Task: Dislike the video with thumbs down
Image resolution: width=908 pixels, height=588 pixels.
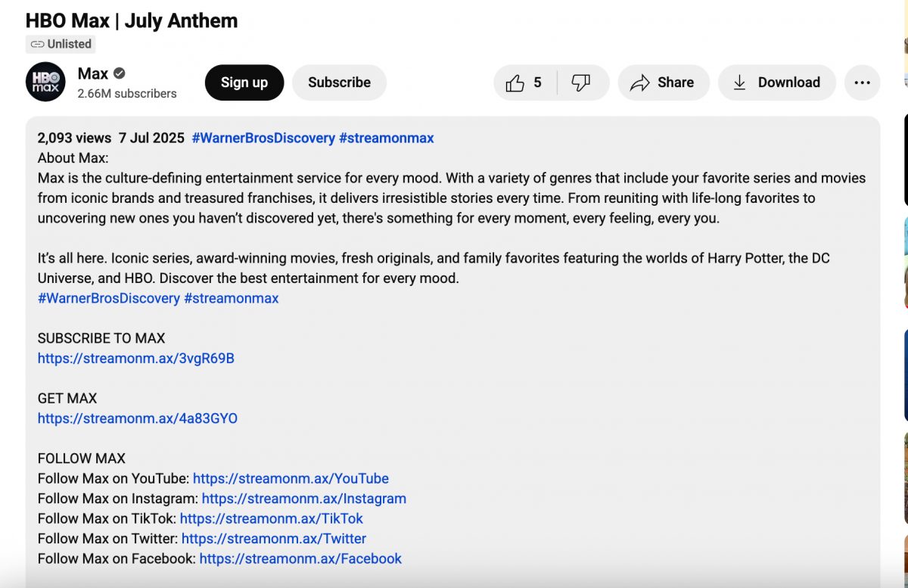Action: (581, 82)
